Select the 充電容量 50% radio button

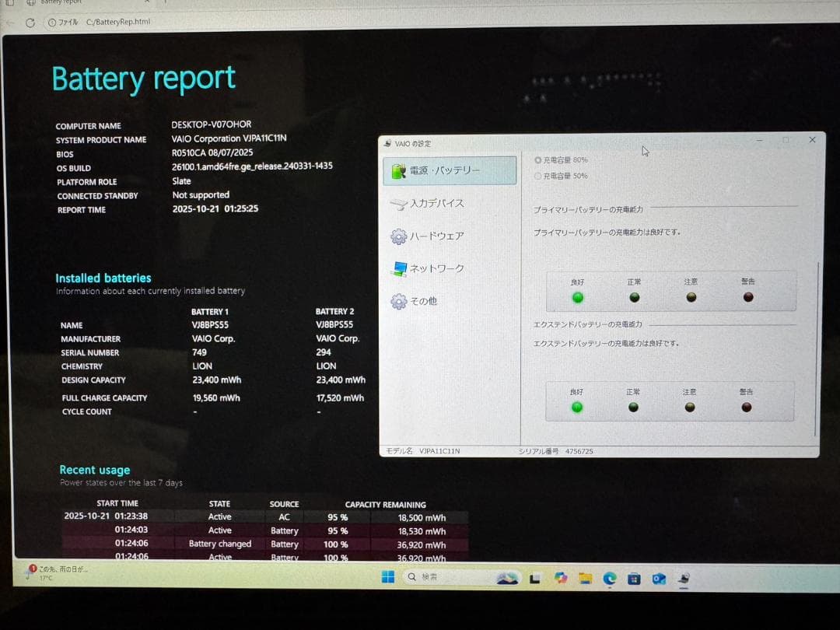[538, 177]
